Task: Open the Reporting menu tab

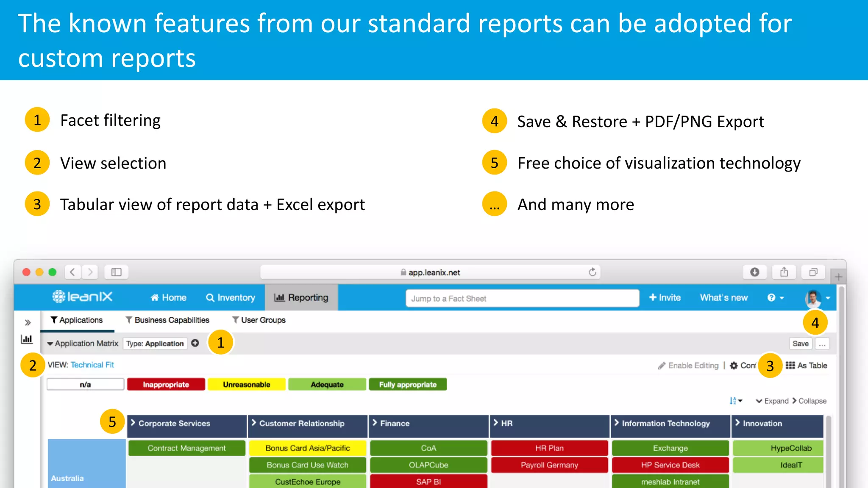Action: 301,298
